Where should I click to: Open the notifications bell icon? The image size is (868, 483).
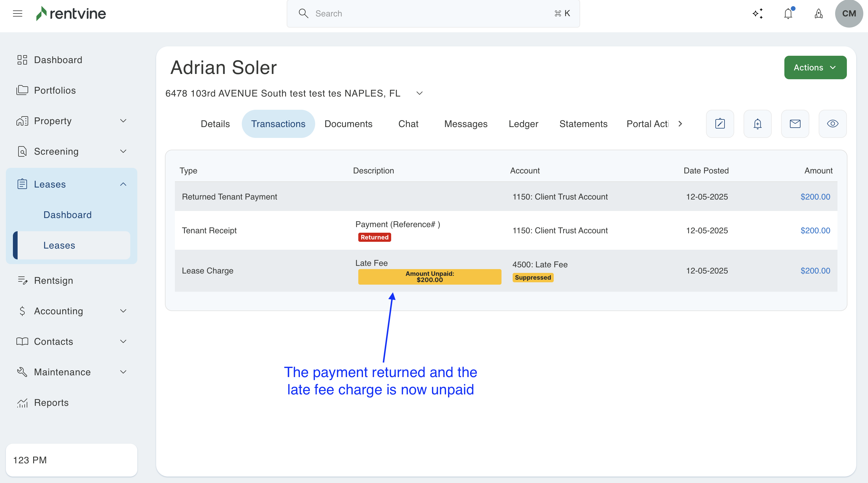[x=788, y=13]
